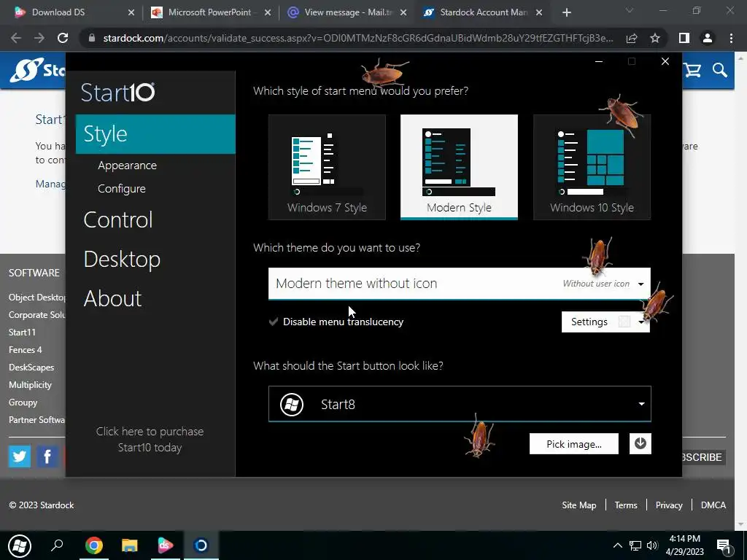Open Multiplicity link in footer
Screen dimensions: 747x560
click(30, 385)
